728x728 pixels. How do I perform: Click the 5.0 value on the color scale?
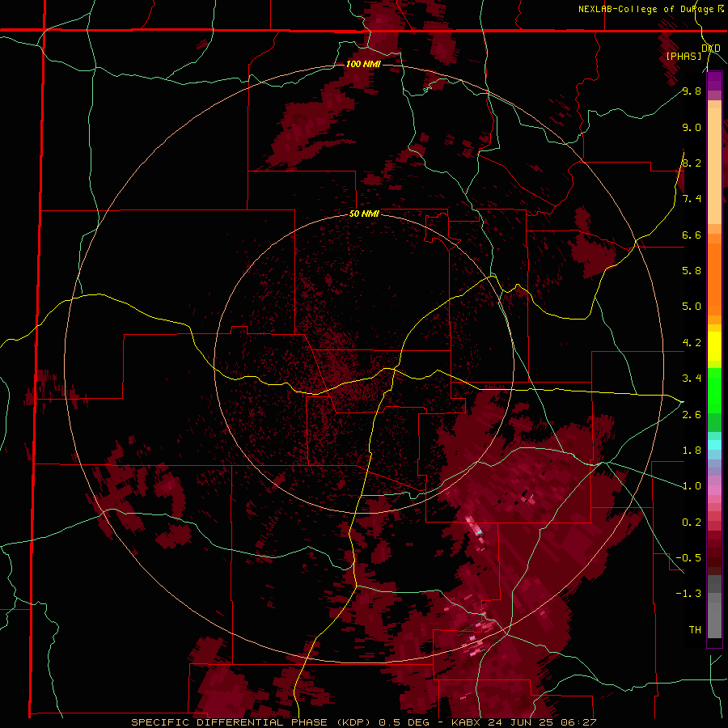(692, 307)
